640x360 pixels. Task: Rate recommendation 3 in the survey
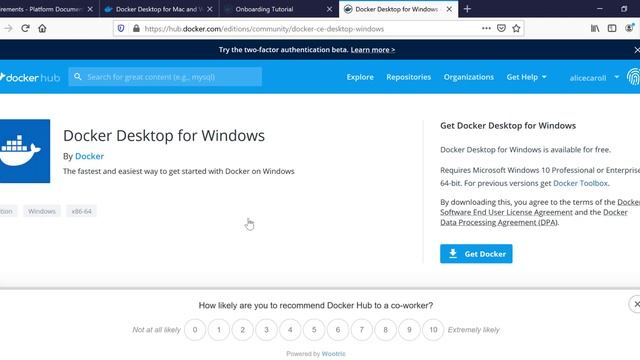point(267,330)
